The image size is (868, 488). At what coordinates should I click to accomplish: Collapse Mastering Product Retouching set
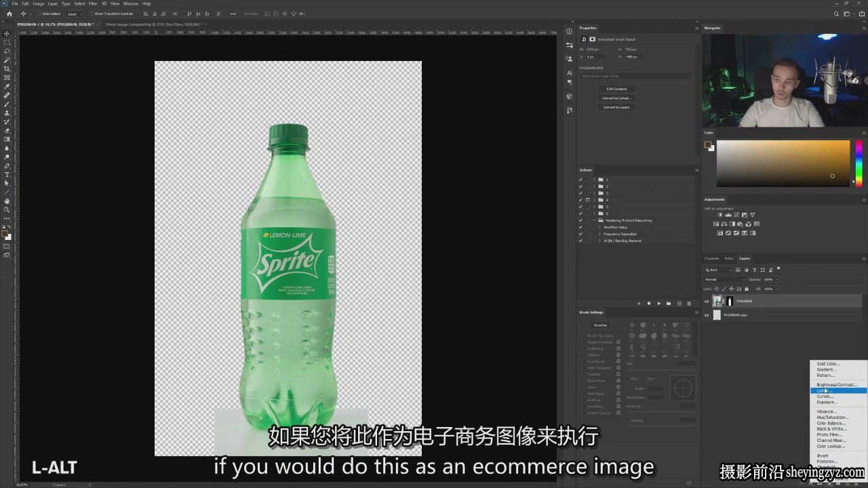click(x=594, y=220)
